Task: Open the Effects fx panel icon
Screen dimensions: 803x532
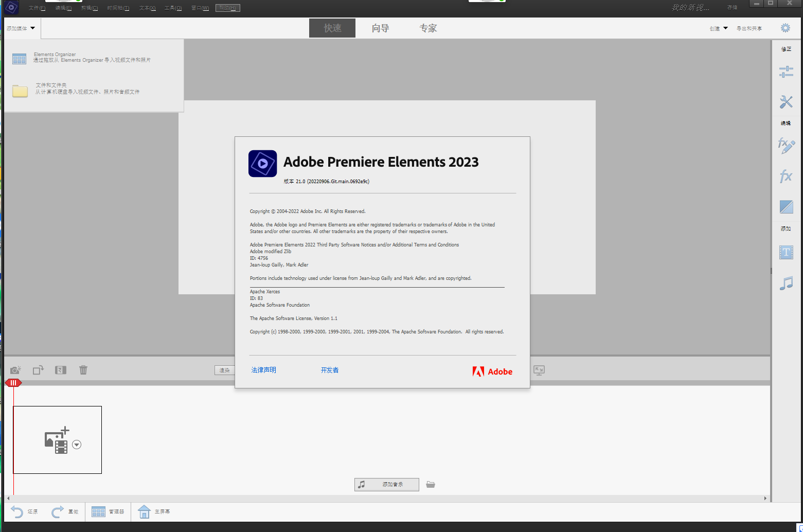Action: [786, 176]
